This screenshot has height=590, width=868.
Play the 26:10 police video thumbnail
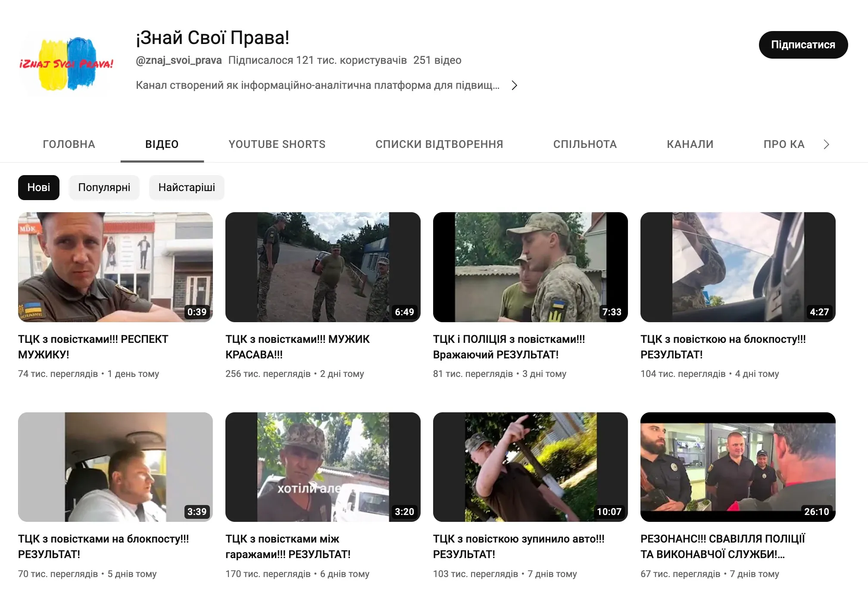(737, 467)
